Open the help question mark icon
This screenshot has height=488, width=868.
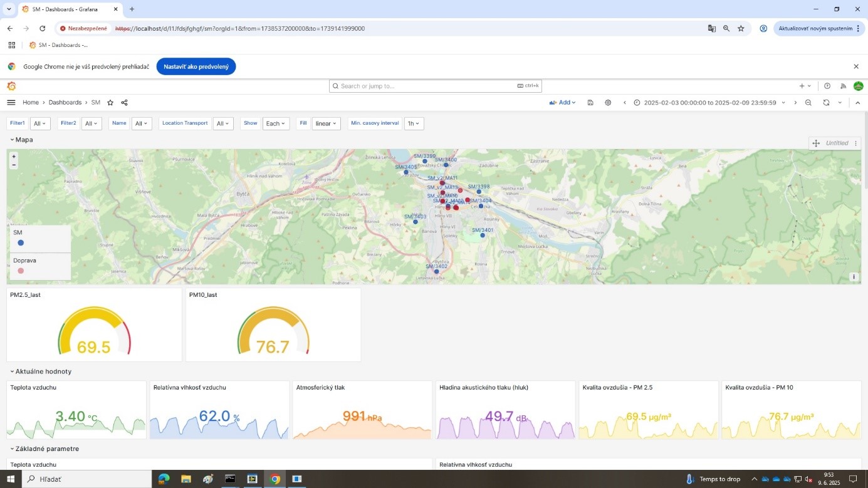pyautogui.click(x=827, y=86)
